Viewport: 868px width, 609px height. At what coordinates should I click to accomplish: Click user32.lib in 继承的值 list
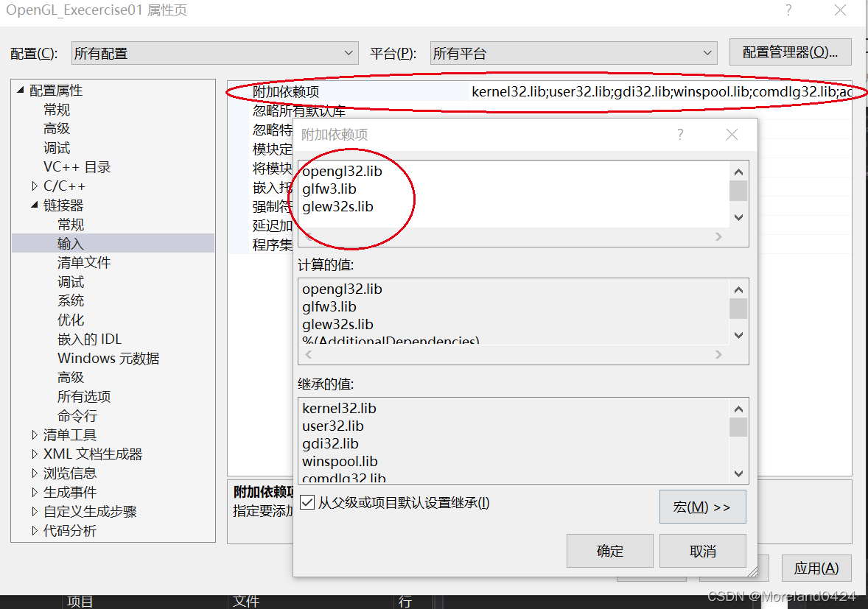pyautogui.click(x=333, y=426)
